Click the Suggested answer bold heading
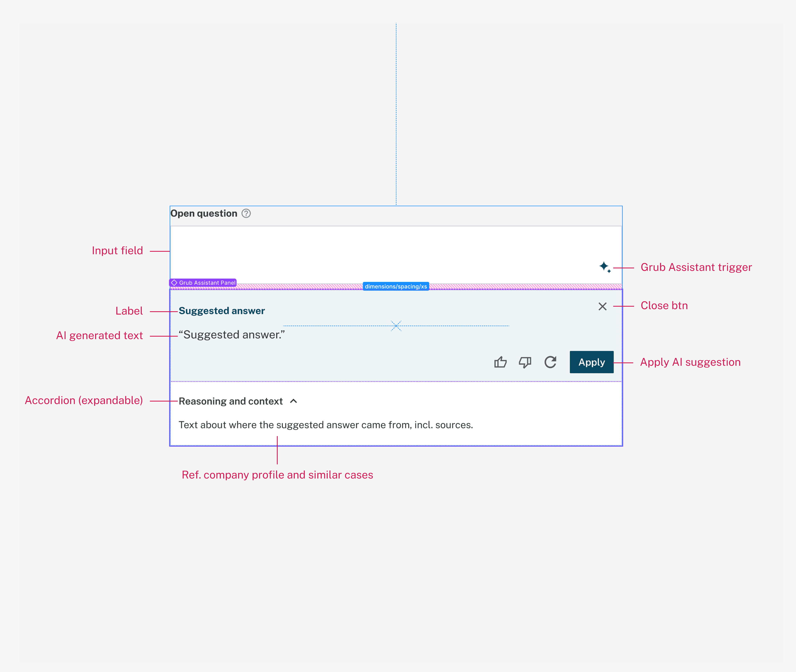The image size is (796, 672). pyautogui.click(x=221, y=311)
